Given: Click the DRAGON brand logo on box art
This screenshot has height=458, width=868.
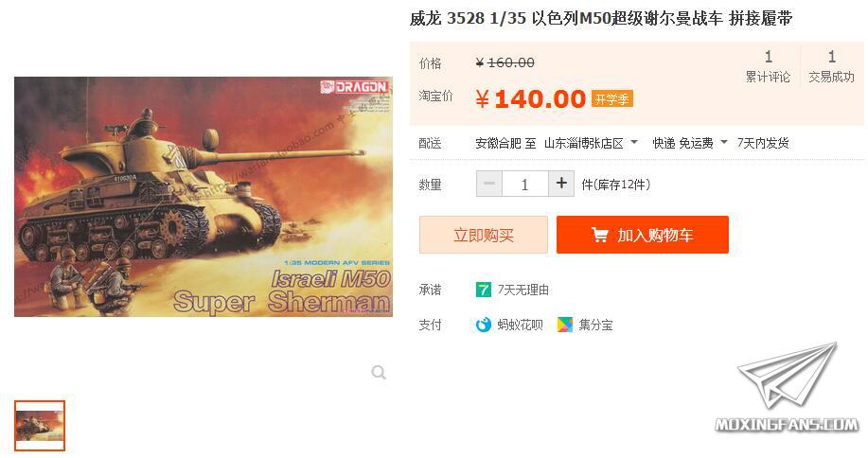Looking at the screenshot, I should coord(354,87).
